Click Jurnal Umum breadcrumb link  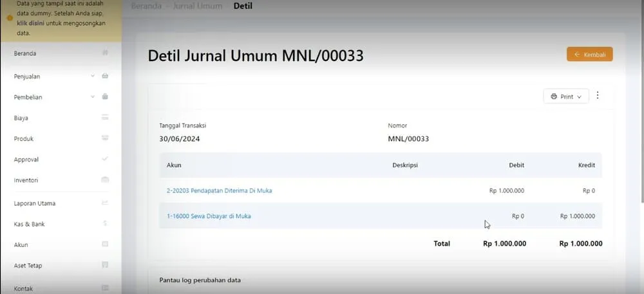[x=198, y=6]
